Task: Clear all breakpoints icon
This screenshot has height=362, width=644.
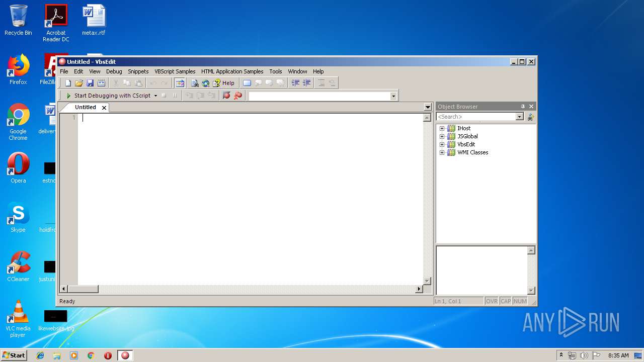Action: coord(238,96)
